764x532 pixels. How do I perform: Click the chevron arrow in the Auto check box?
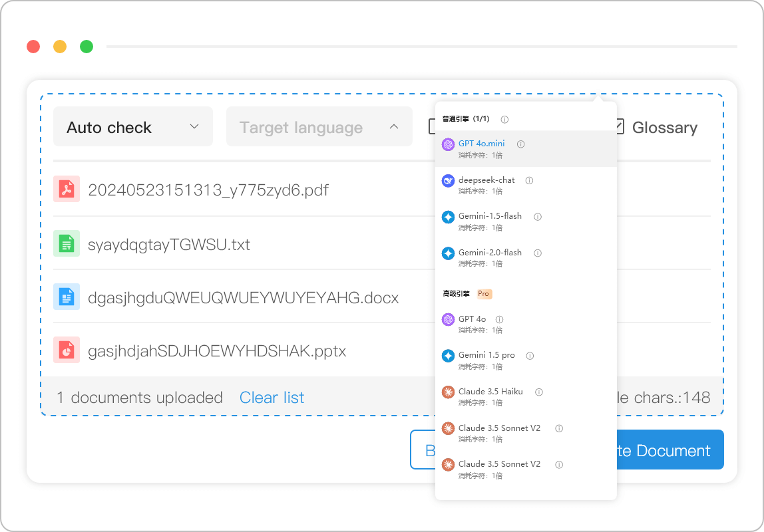click(x=194, y=126)
